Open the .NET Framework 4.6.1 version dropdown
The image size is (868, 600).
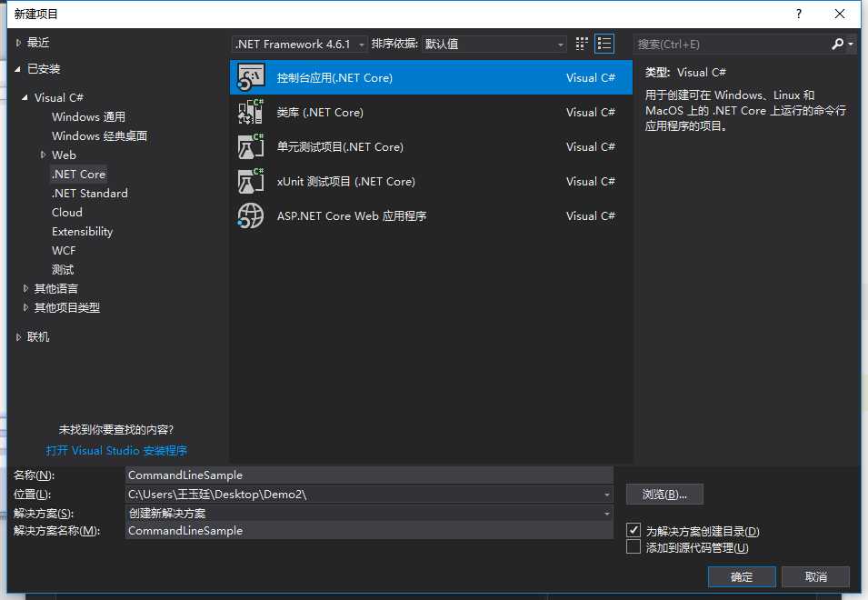click(299, 44)
